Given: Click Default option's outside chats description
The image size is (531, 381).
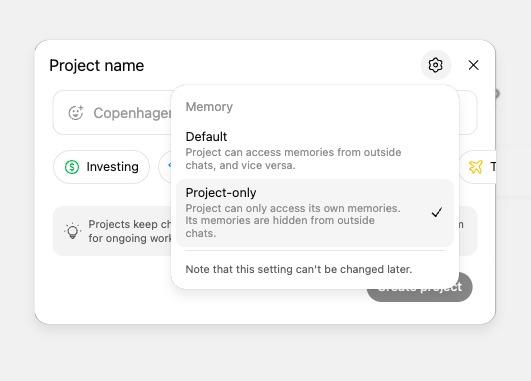Looking at the screenshot, I should (x=293, y=159).
